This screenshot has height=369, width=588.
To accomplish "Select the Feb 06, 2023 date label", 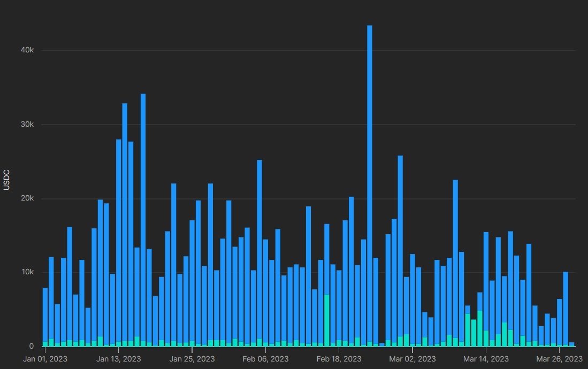I will coord(265,358).
